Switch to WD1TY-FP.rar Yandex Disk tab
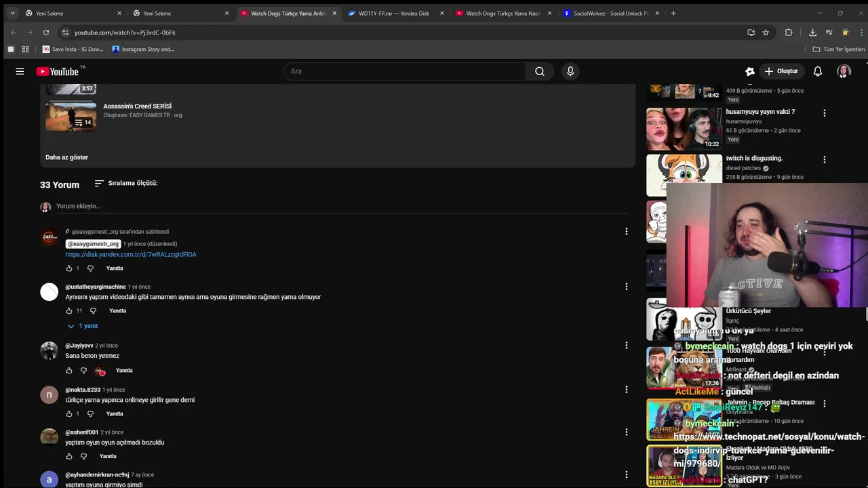Screen dimensions: 868x488 pyautogui.click(x=393, y=13)
